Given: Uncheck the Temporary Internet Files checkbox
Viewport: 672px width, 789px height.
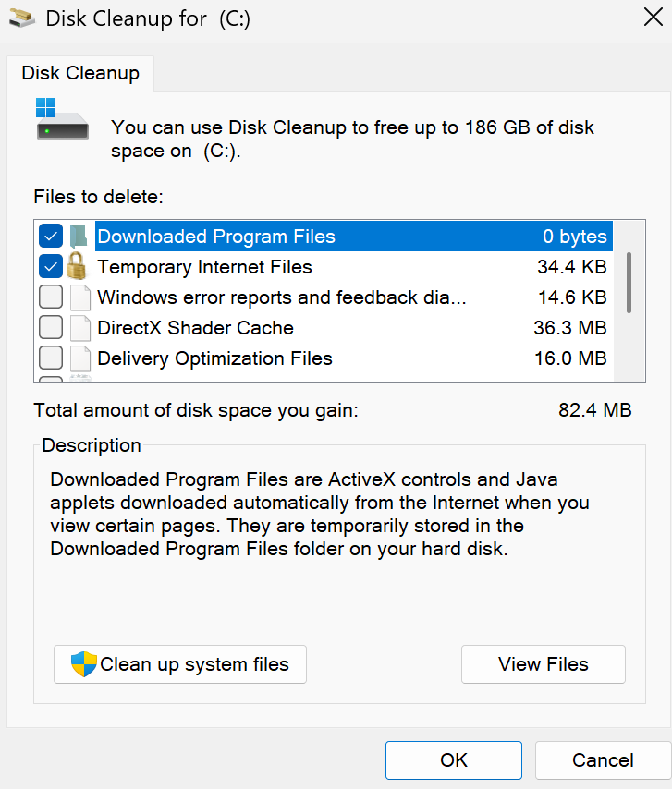Looking at the screenshot, I should [x=51, y=267].
